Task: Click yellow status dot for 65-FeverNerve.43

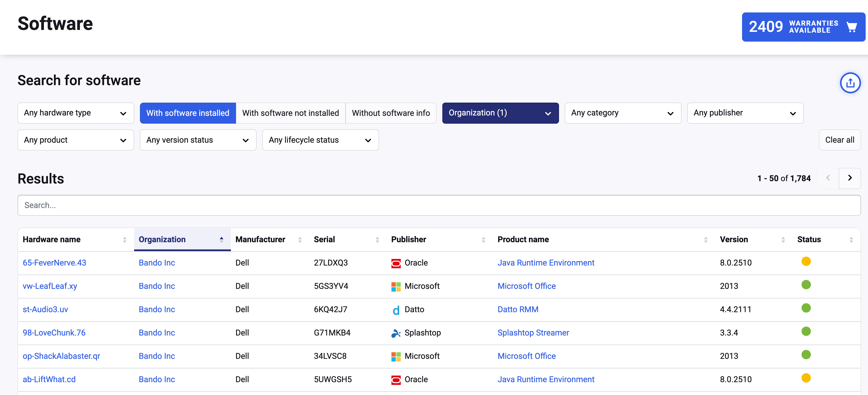Action: [x=806, y=261]
